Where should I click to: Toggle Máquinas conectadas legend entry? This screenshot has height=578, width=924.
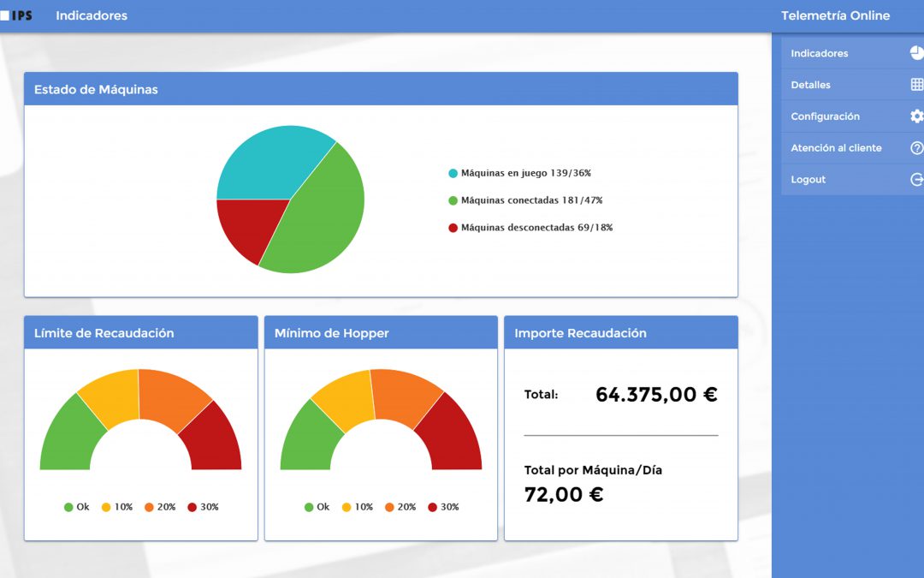(x=525, y=200)
